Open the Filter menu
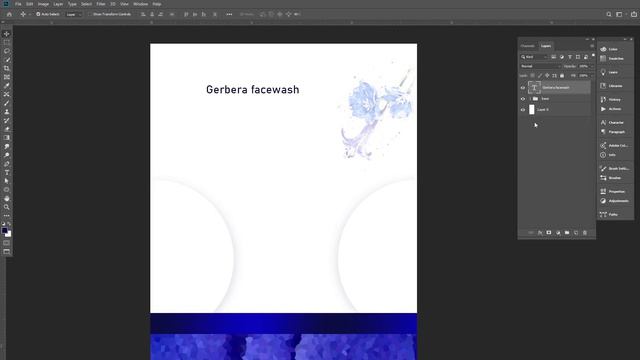Viewport: 640px width, 360px height. click(x=101, y=4)
